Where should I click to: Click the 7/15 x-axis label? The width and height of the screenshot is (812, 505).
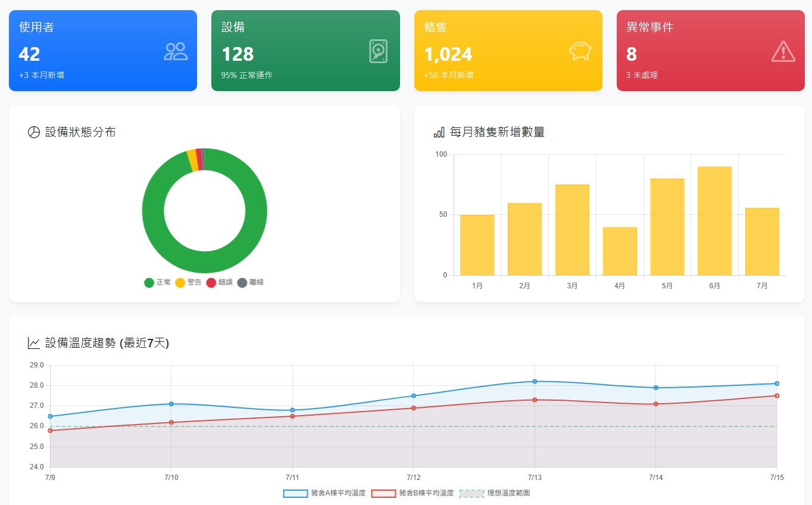(x=777, y=478)
